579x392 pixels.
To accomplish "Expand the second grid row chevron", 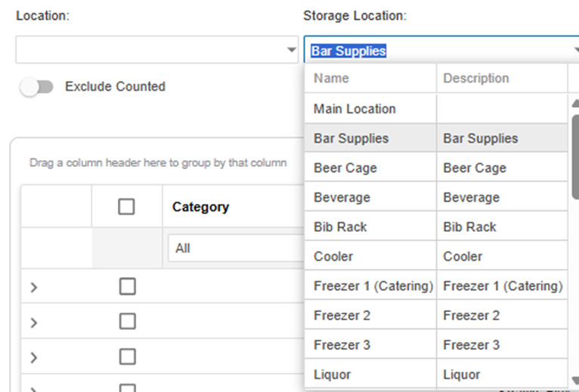I will [34, 323].
